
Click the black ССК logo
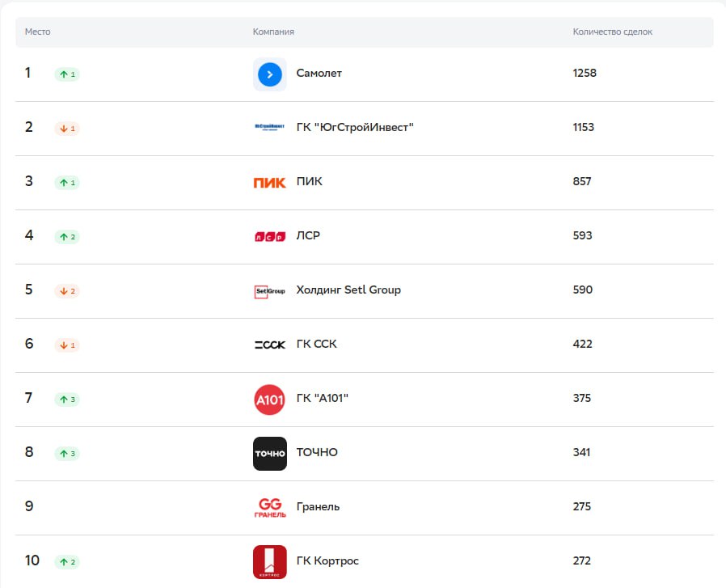[269, 345]
